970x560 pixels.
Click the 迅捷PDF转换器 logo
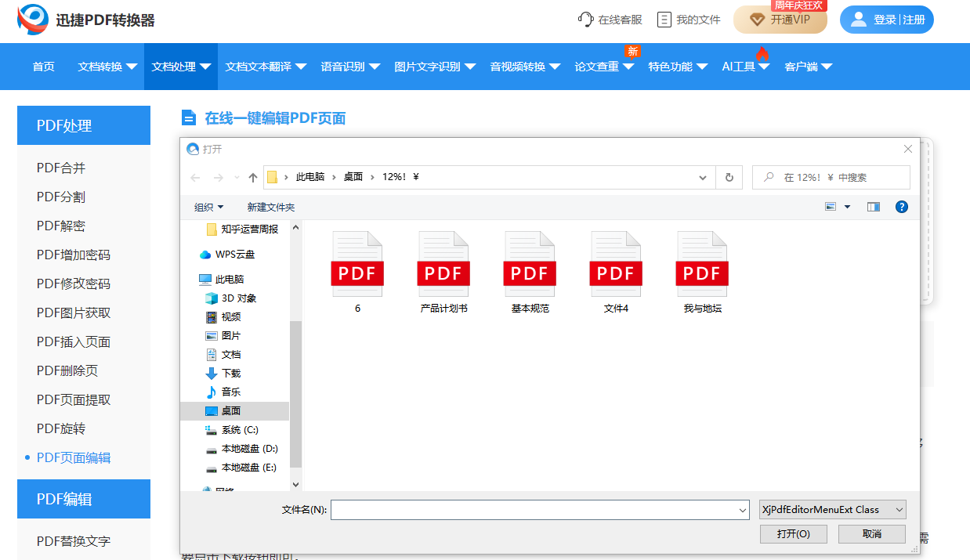86,20
